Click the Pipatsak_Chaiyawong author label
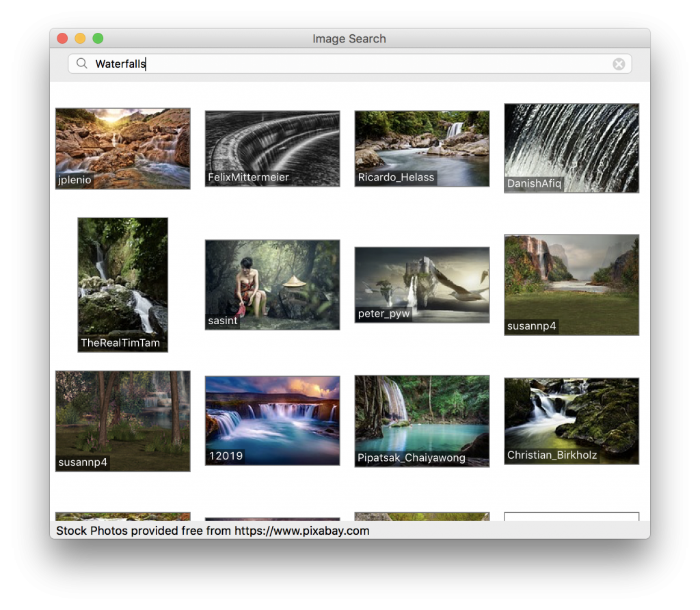Screen dimensions: 700x610 [x=411, y=457]
